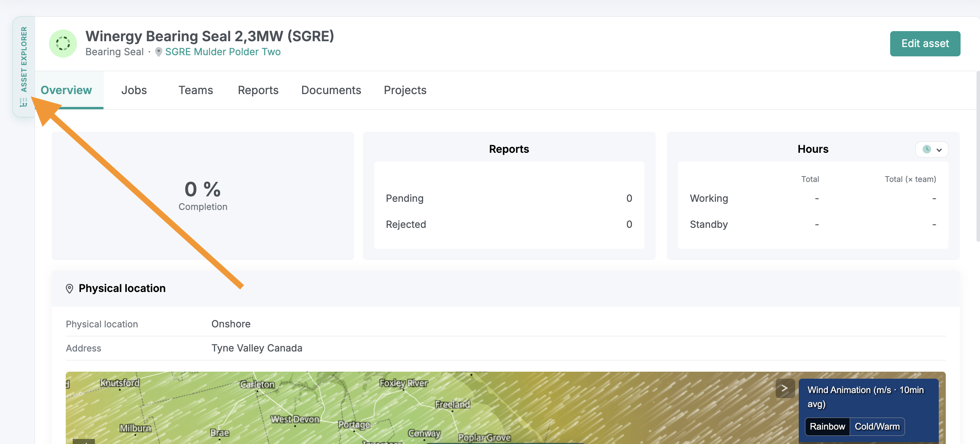The width and height of the screenshot is (980, 444).
Task: Switch to Cold/Warm color scheme
Action: (x=877, y=427)
